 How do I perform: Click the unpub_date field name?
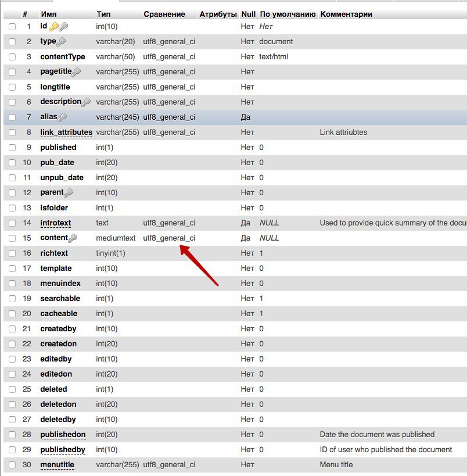62,178
